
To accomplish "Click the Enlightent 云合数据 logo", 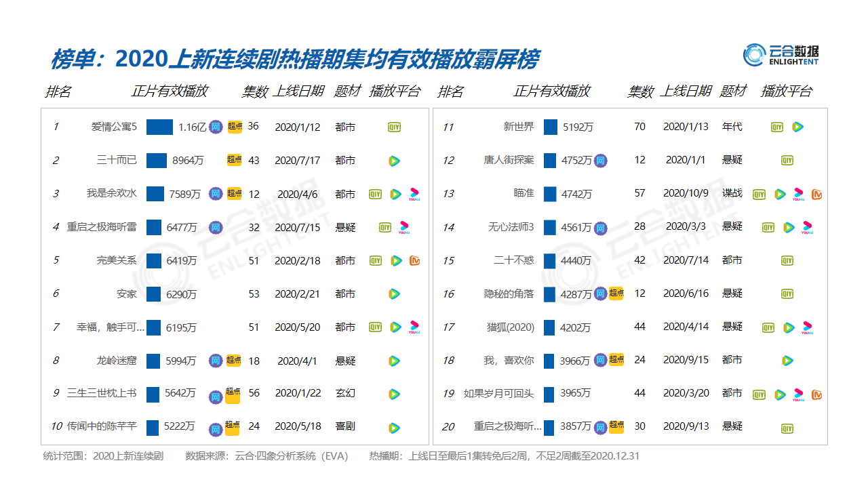I will (x=781, y=55).
